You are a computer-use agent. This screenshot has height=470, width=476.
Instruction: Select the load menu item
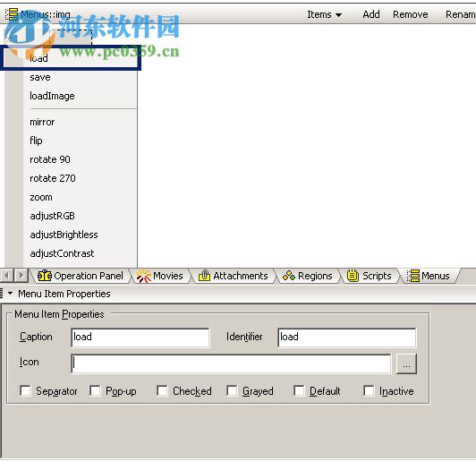pyautogui.click(x=71, y=57)
